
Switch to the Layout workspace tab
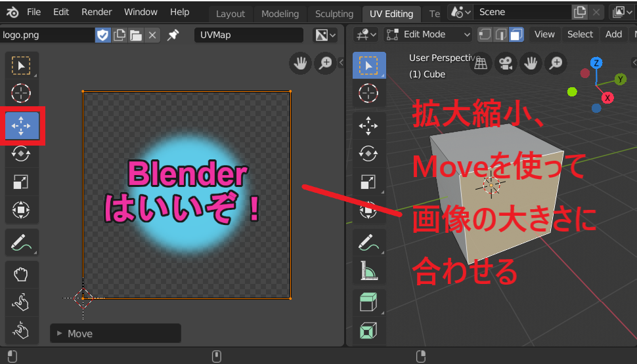tap(231, 14)
